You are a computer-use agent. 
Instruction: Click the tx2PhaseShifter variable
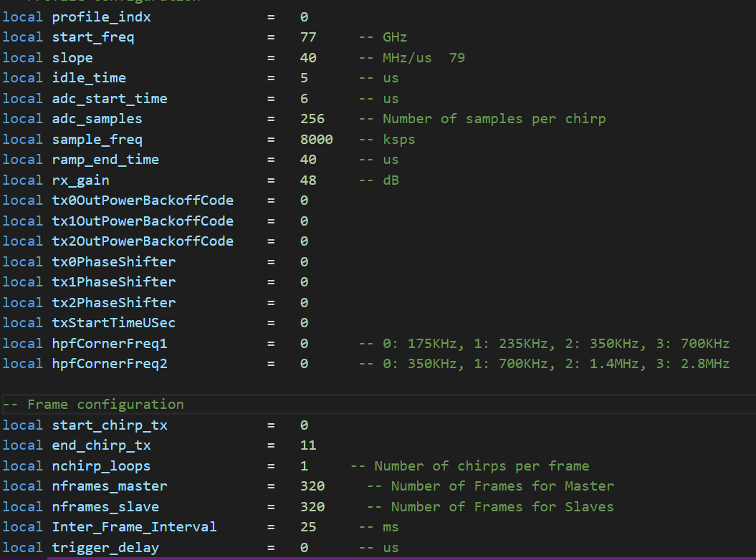(x=114, y=302)
